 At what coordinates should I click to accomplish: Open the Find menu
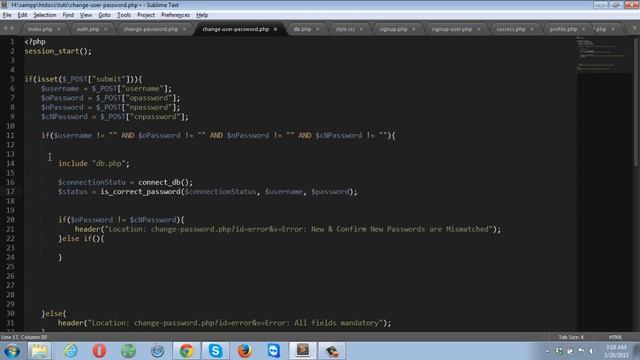click(x=68, y=15)
